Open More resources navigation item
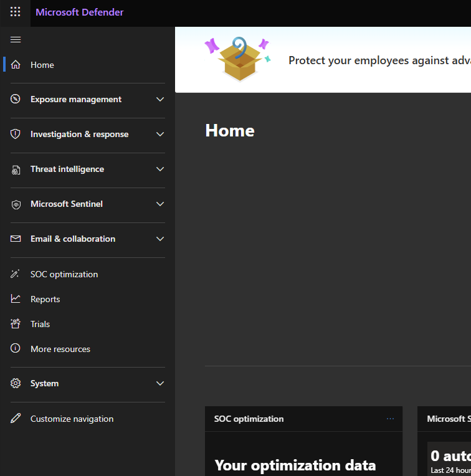Image resolution: width=471 pixels, height=476 pixels. coord(60,349)
